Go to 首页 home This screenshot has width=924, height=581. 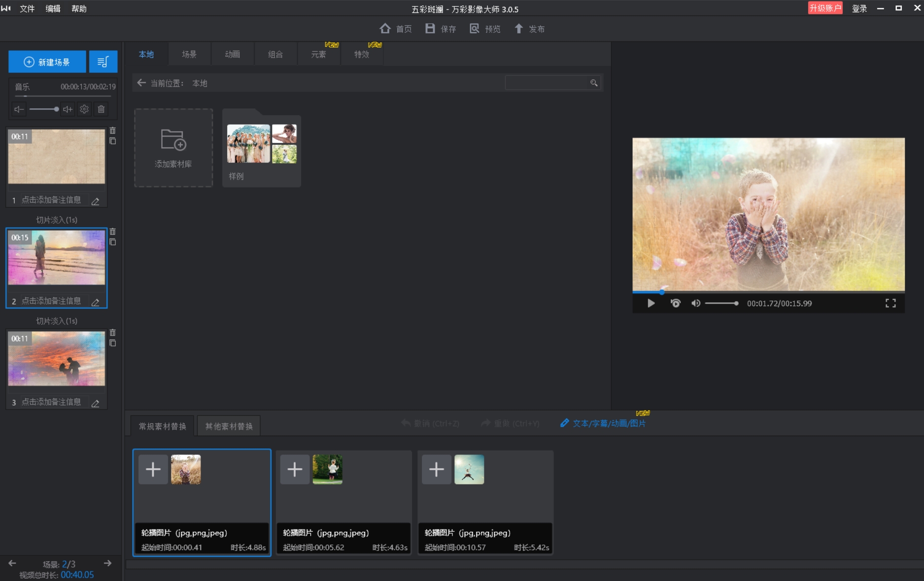pyautogui.click(x=396, y=29)
